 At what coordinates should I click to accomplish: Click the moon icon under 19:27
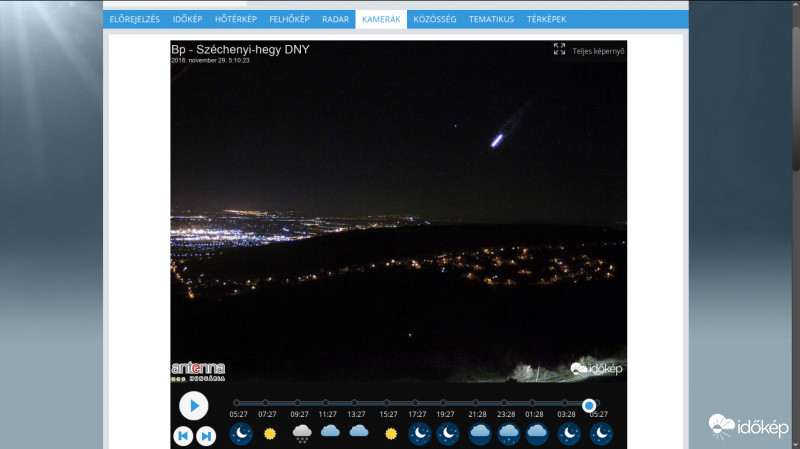tap(448, 434)
